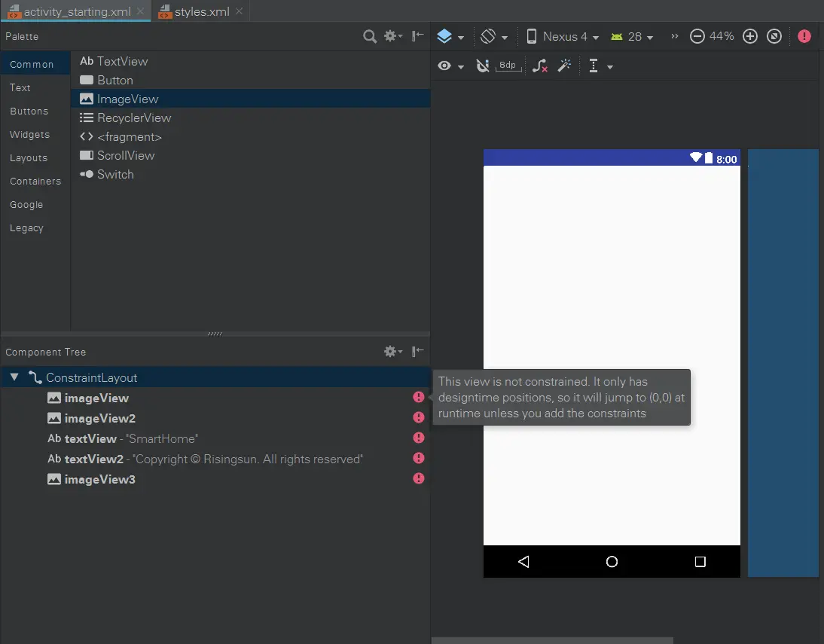This screenshot has height=644, width=824.
Task: Select Button in the palette
Action: 251,80
